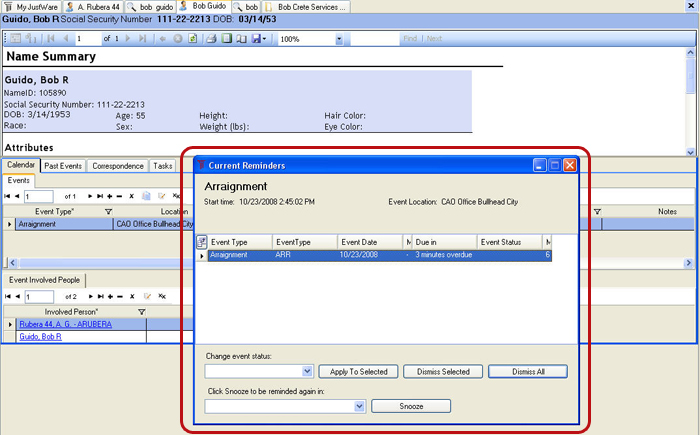Open the Rubera 44, A. G. link
Viewport: 700px width, 435px height.
[65, 324]
